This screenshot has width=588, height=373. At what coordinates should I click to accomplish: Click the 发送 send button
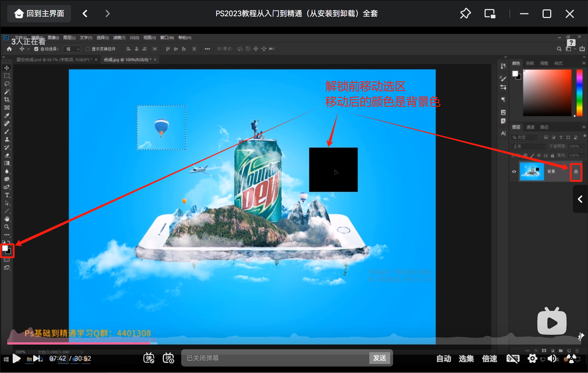click(380, 358)
